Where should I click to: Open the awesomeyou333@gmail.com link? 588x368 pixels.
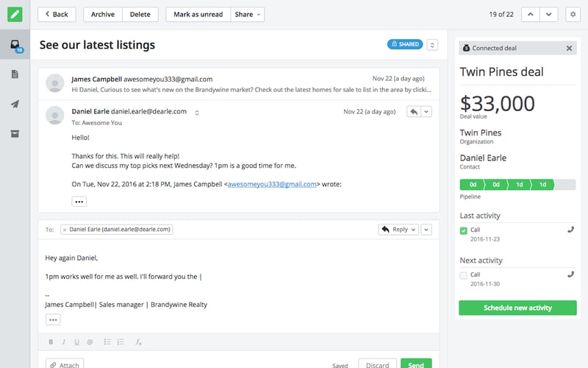(272, 185)
